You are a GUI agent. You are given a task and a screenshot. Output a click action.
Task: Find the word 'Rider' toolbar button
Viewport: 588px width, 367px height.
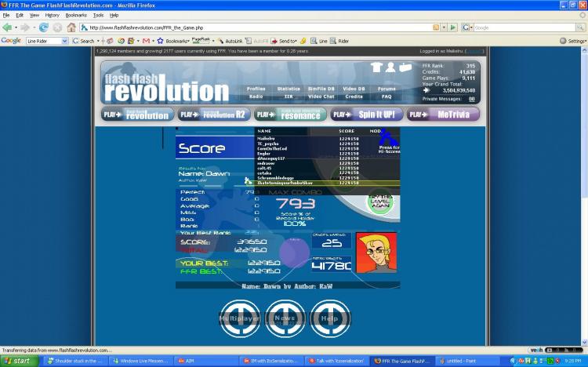point(339,41)
